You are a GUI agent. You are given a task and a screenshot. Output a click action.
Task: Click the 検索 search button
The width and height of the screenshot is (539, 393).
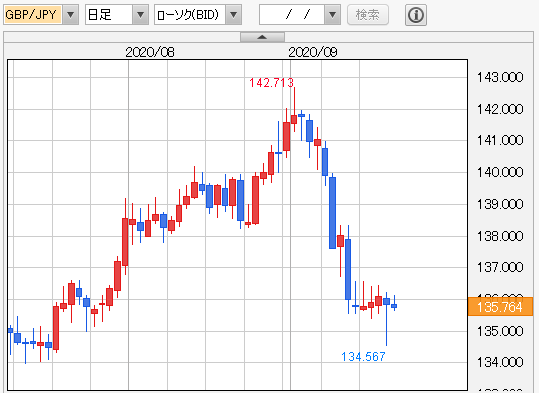click(368, 15)
